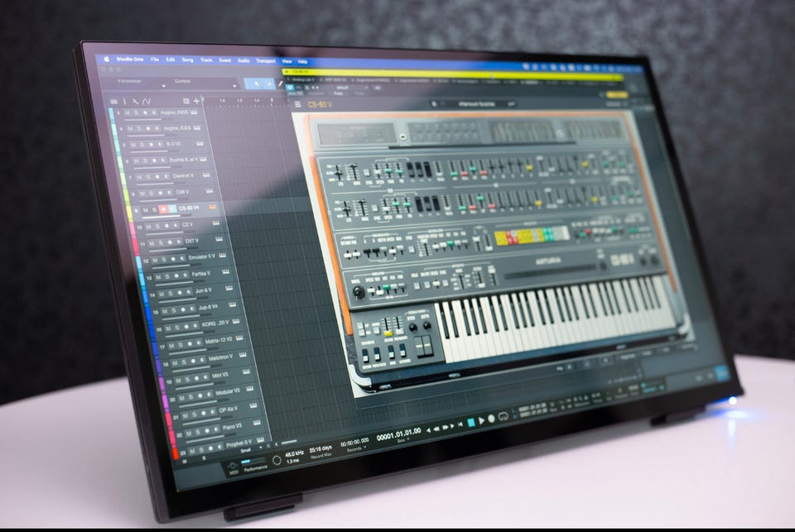The image size is (795, 532).
Task: Open the View menu
Action: (x=287, y=61)
